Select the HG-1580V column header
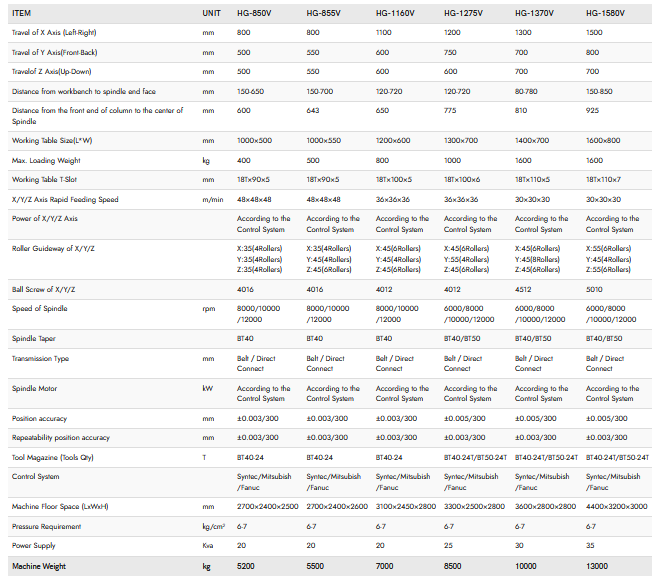This screenshot has height=587, width=652. tap(606, 13)
